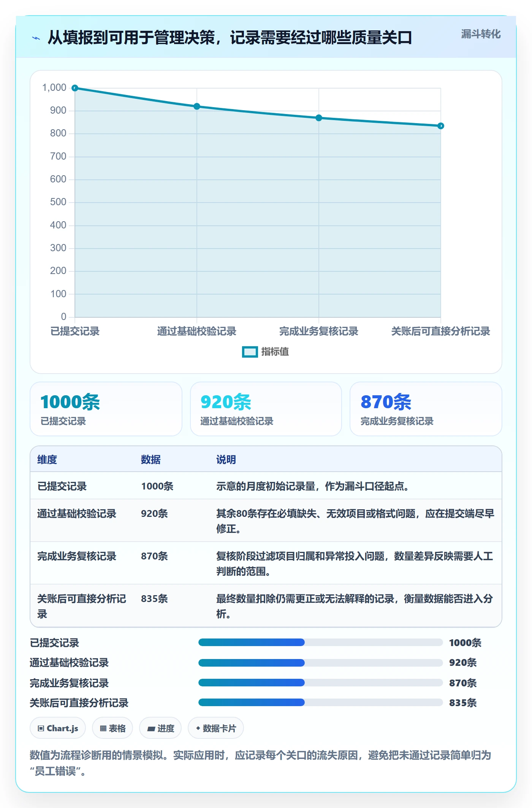Click the 维度 column header
The height and width of the screenshot is (808, 532).
pyautogui.click(x=47, y=459)
